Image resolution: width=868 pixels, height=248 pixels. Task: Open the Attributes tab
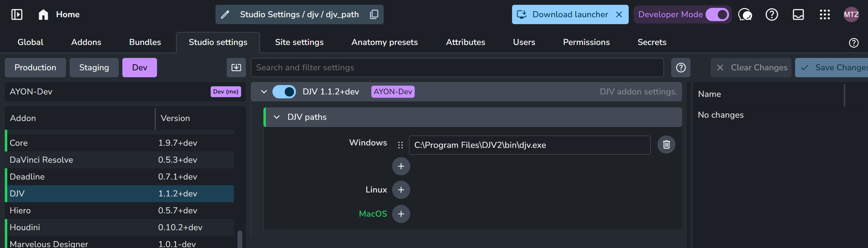(465, 42)
